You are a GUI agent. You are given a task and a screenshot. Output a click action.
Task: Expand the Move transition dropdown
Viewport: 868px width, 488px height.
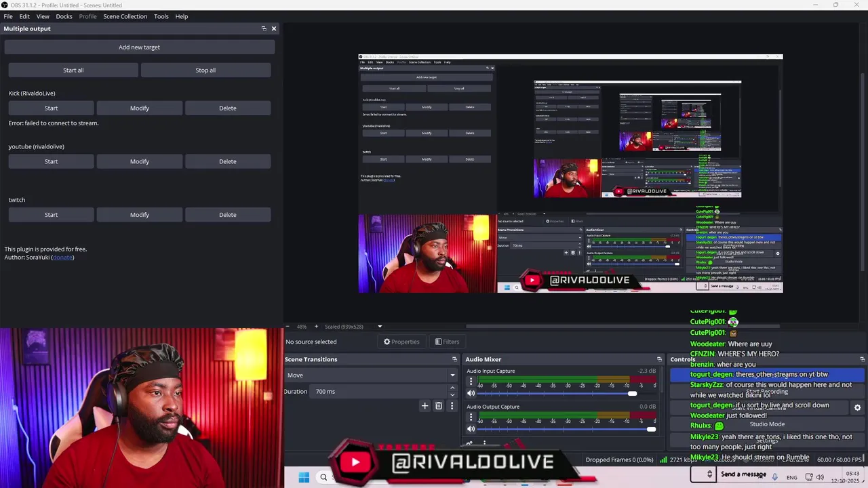[x=452, y=375]
